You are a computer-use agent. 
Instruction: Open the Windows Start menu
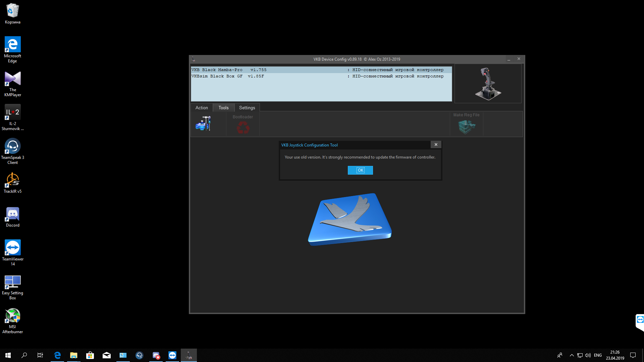[8, 355]
